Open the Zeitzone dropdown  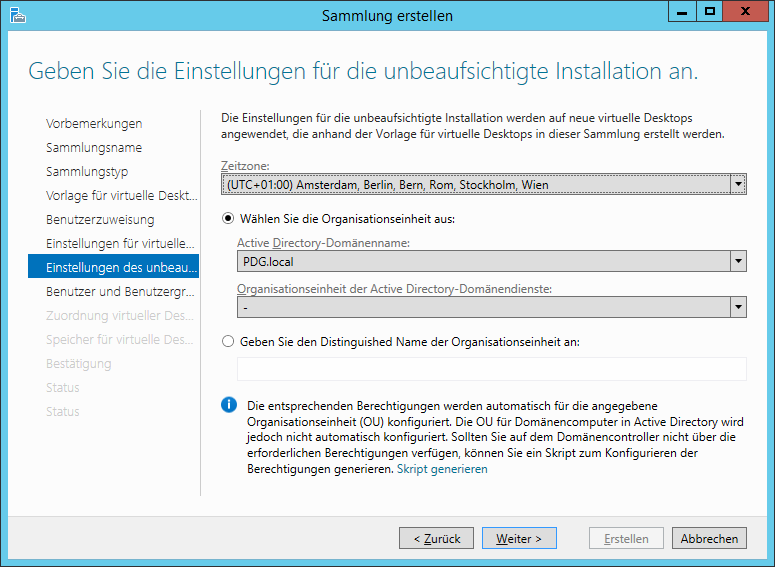click(x=738, y=184)
